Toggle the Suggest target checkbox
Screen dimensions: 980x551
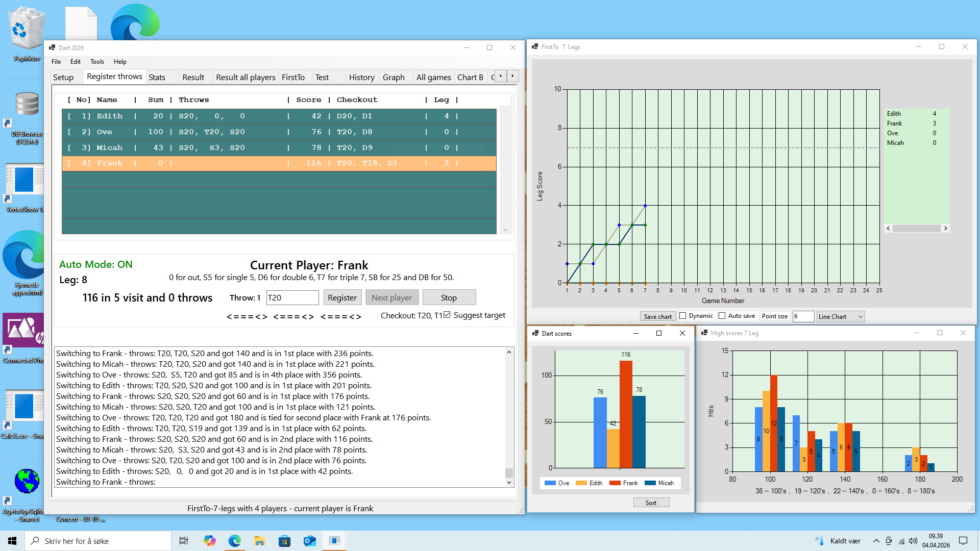[x=447, y=315]
